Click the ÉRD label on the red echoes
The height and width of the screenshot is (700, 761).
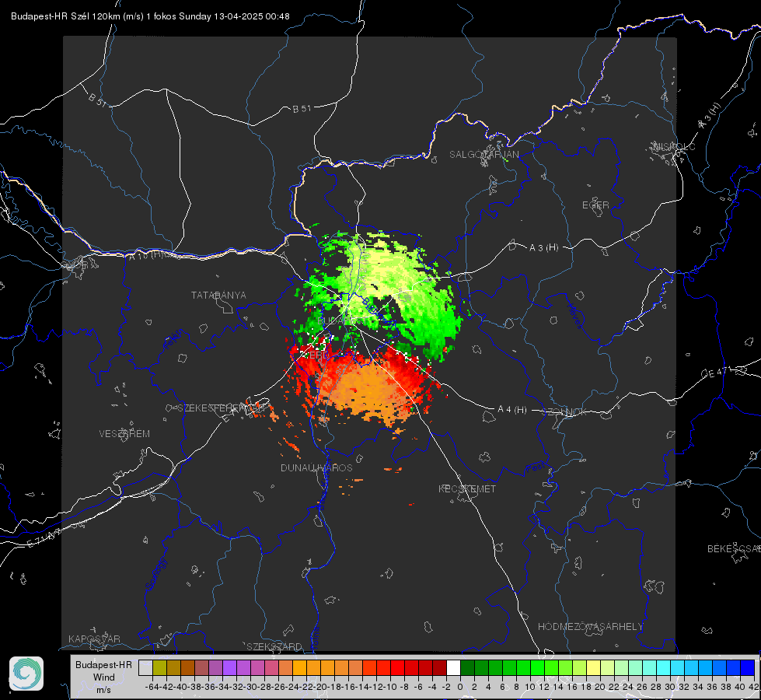[318, 355]
